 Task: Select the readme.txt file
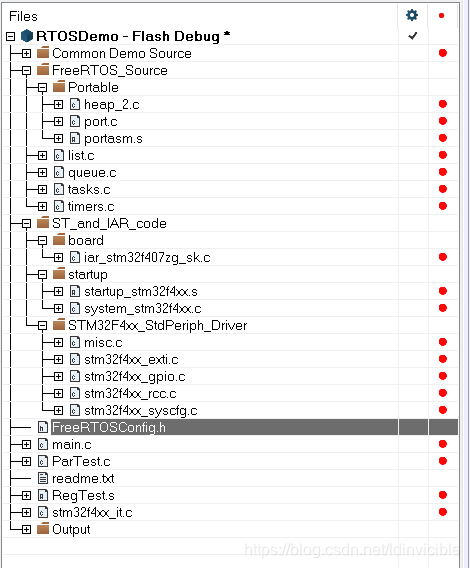[x=83, y=479]
